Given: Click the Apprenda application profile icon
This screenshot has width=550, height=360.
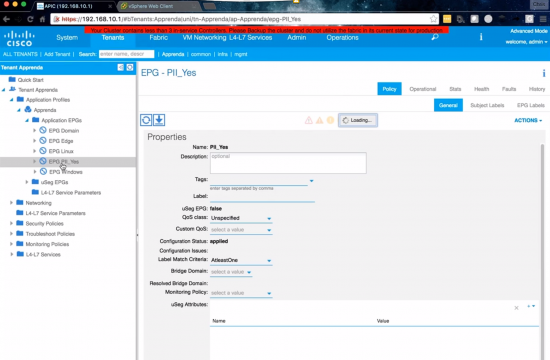Looking at the screenshot, I should (x=28, y=109).
